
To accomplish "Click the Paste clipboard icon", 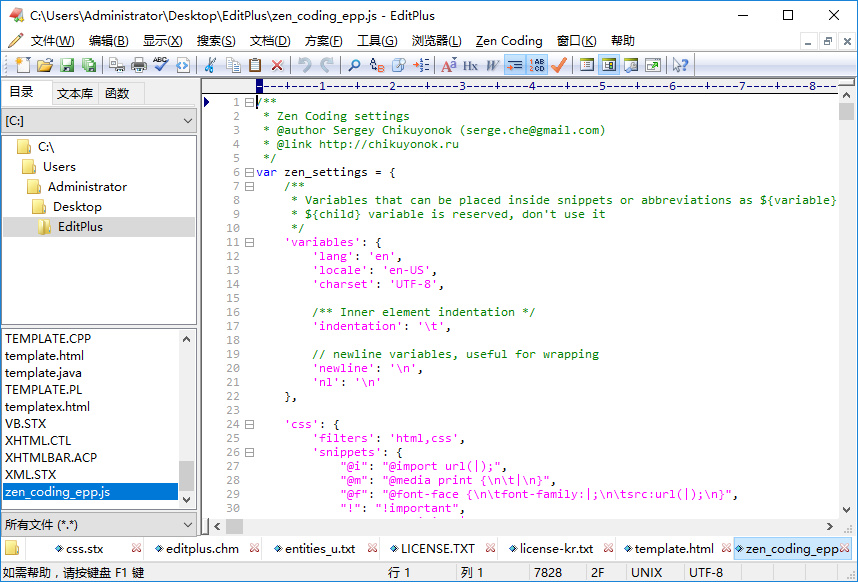I will (x=255, y=65).
